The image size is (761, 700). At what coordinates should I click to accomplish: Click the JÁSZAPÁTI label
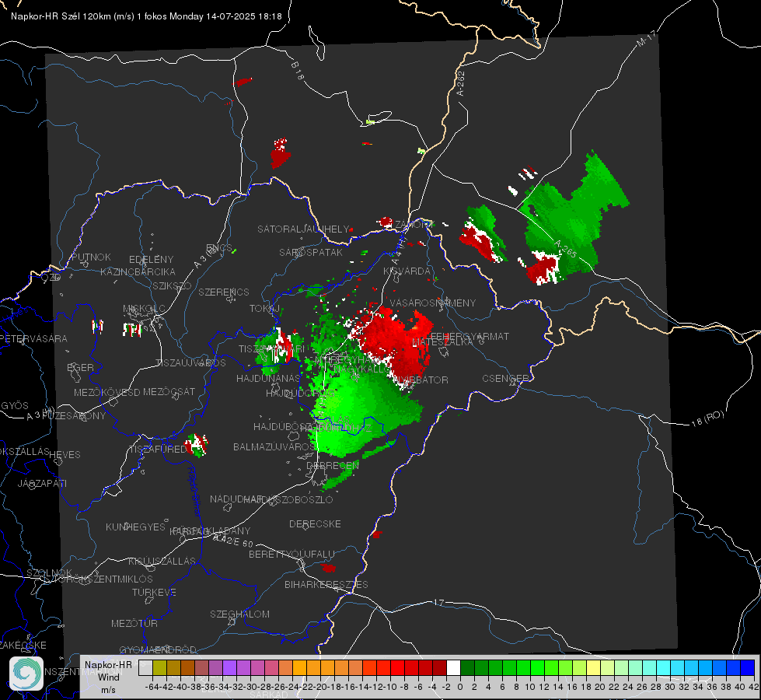click(x=42, y=483)
